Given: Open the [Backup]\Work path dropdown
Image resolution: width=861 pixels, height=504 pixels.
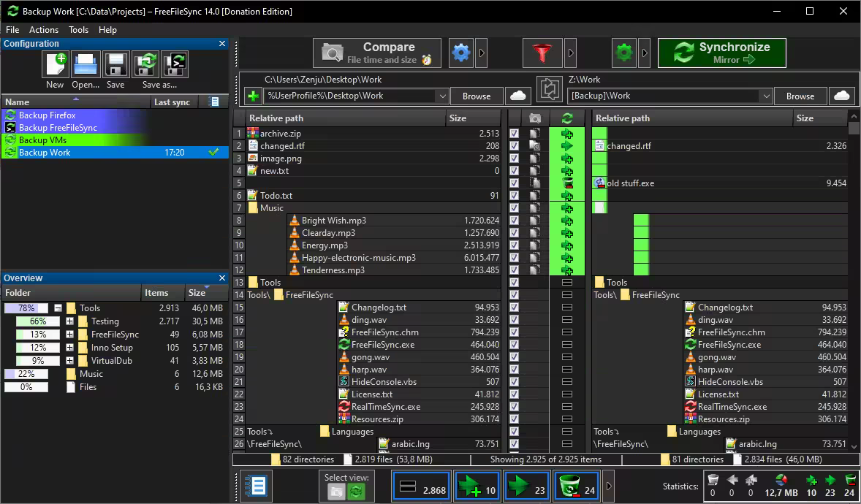Looking at the screenshot, I should [767, 96].
